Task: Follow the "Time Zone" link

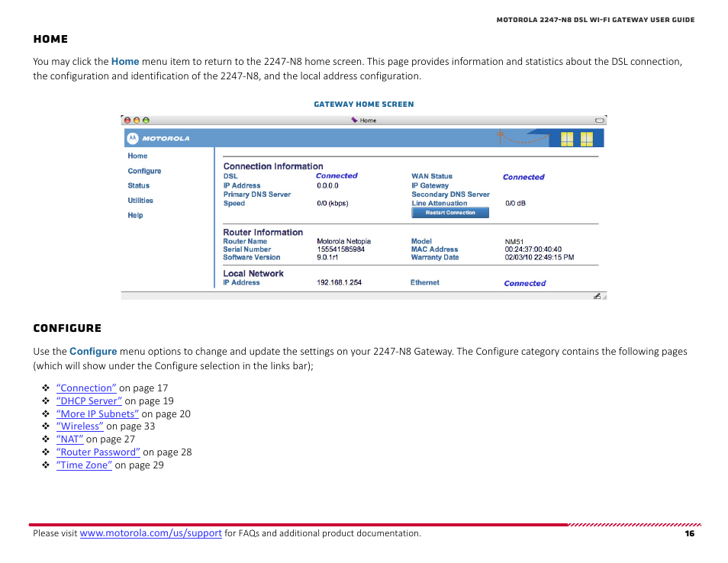Action: tap(84, 465)
